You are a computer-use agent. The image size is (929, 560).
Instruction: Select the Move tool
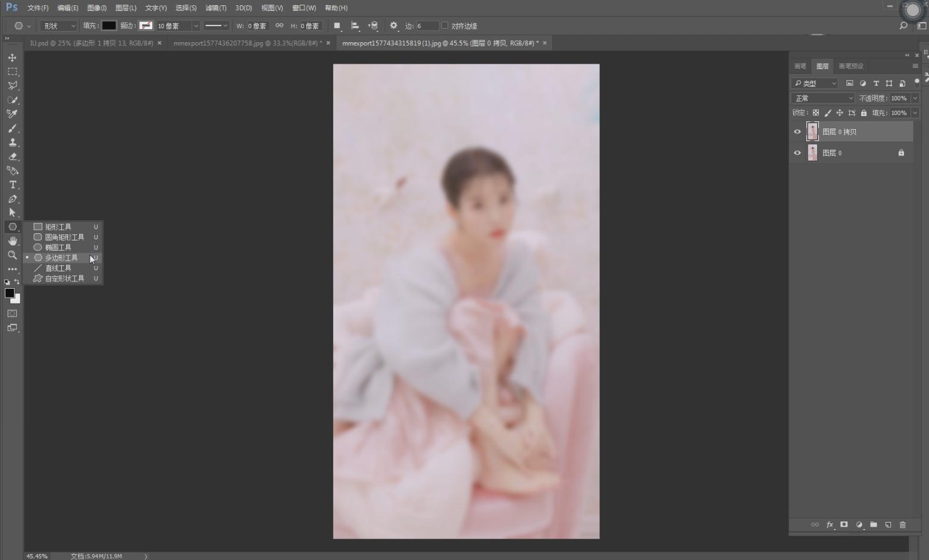(x=12, y=58)
